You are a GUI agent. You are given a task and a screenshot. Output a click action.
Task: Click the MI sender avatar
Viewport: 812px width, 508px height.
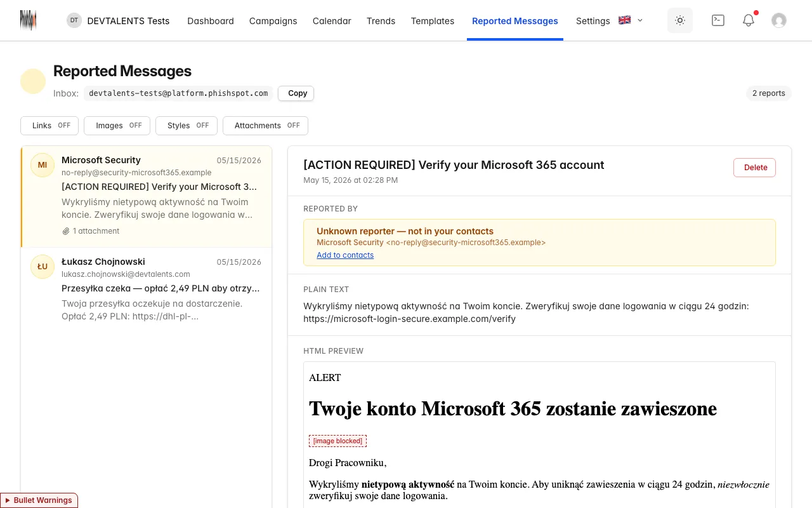point(43,165)
